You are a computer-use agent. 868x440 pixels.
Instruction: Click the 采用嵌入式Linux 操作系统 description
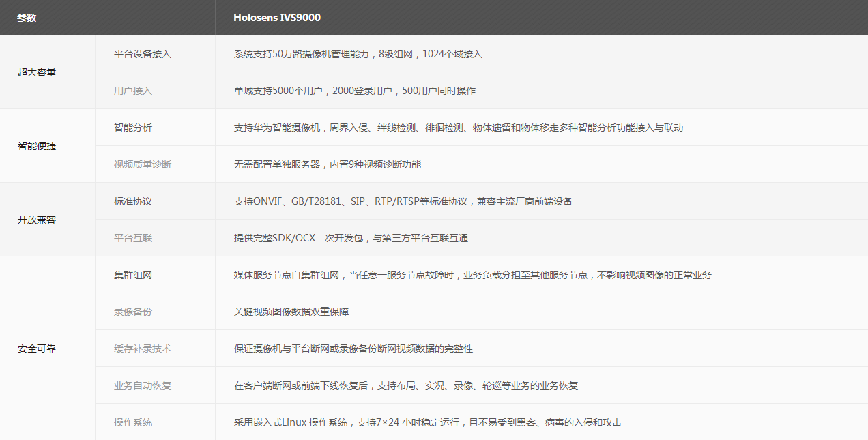[x=428, y=422]
